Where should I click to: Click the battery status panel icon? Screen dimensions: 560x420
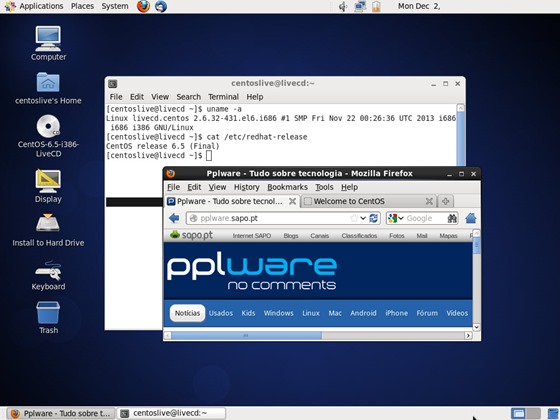coord(376,6)
